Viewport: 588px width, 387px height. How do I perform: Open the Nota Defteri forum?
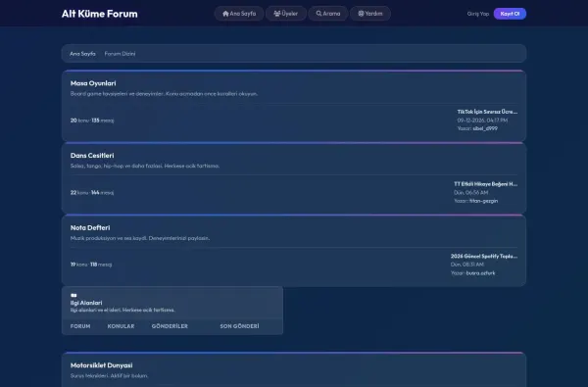point(90,227)
